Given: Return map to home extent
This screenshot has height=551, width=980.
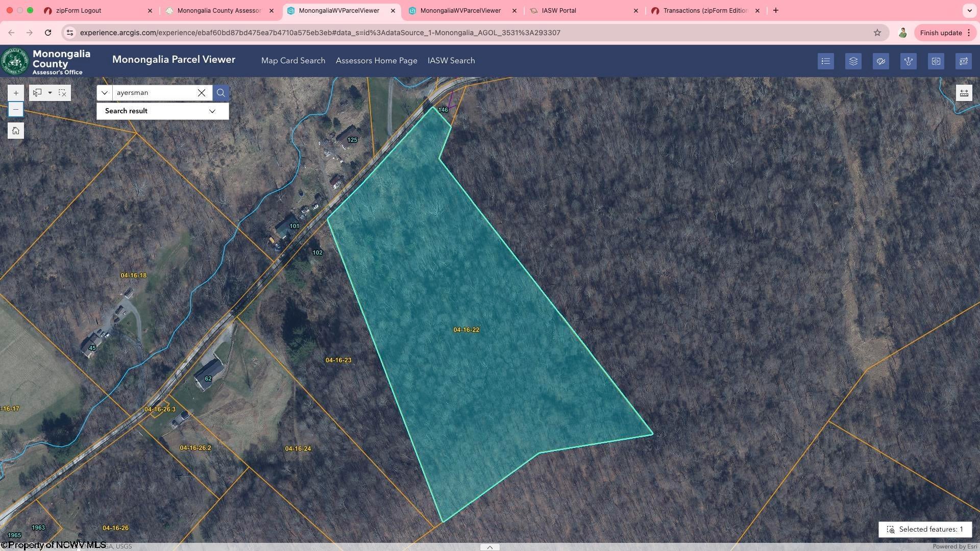Looking at the screenshot, I should pyautogui.click(x=16, y=131).
